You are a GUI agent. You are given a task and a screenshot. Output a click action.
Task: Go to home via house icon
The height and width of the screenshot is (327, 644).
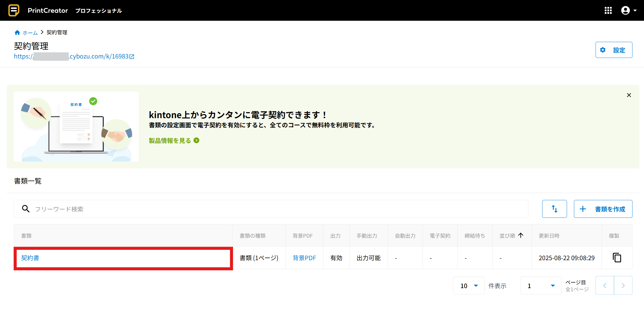coord(17,33)
